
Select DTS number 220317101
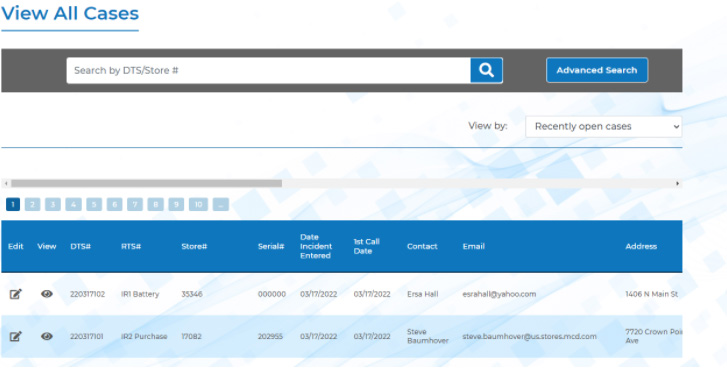pos(86,336)
